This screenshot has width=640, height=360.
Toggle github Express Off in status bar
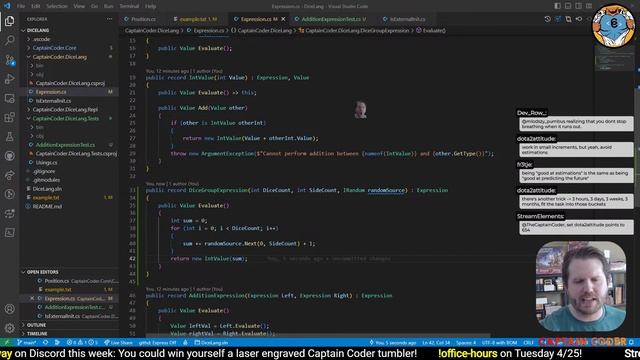coord(157,343)
